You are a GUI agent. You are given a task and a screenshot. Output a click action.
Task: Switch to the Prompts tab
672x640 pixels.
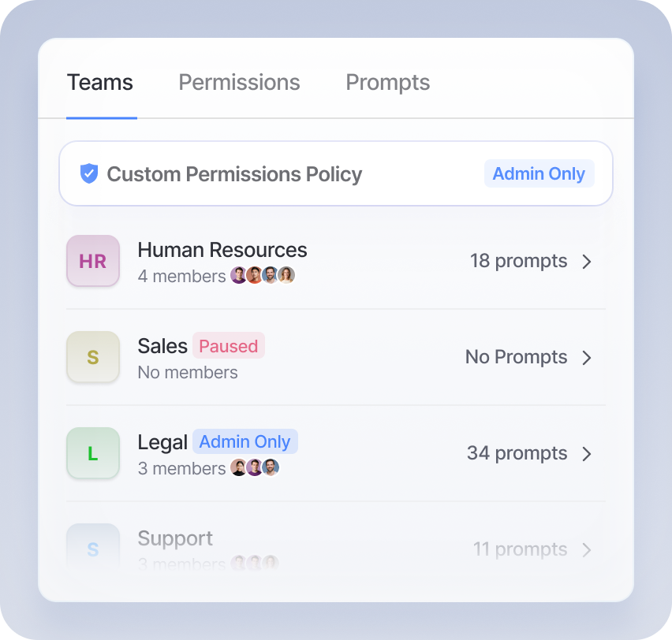pyautogui.click(x=387, y=83)
